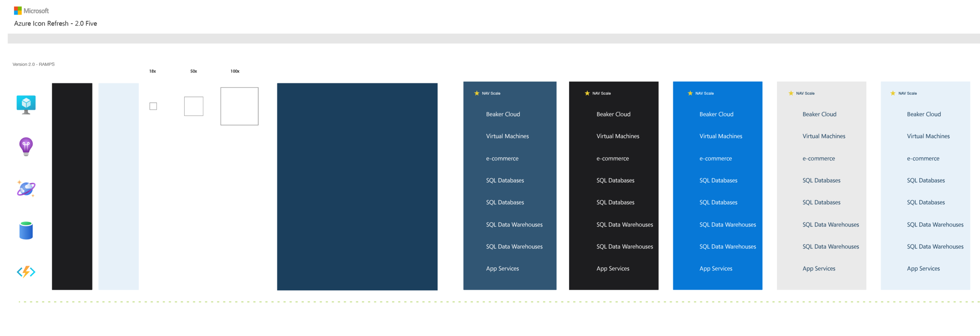Pick the large dark navy swatch
The height and width of the screenshot is (336, 980).
point(357,186)
